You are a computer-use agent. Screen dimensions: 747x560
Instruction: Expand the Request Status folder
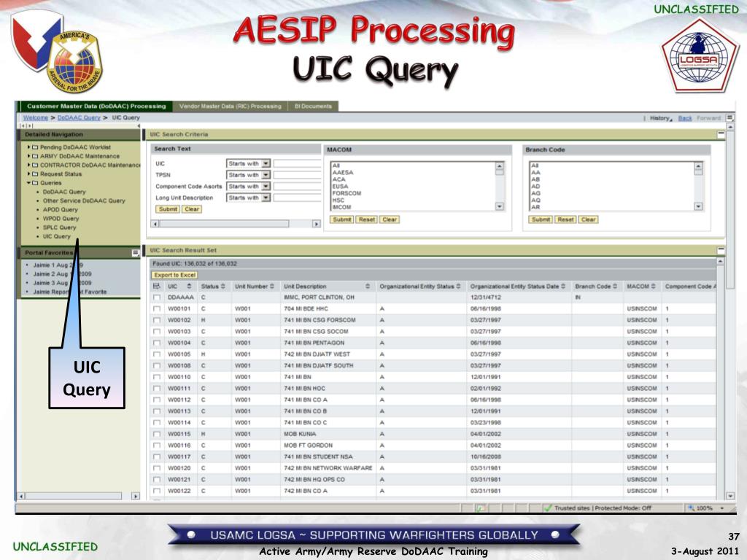point(28,174)
